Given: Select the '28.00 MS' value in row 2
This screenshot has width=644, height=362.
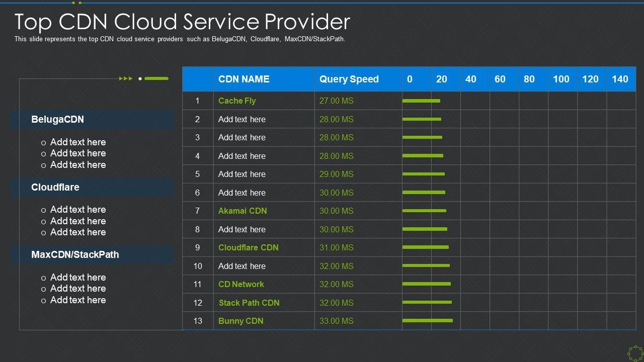Looking at the screenshot, I should 337,119.
